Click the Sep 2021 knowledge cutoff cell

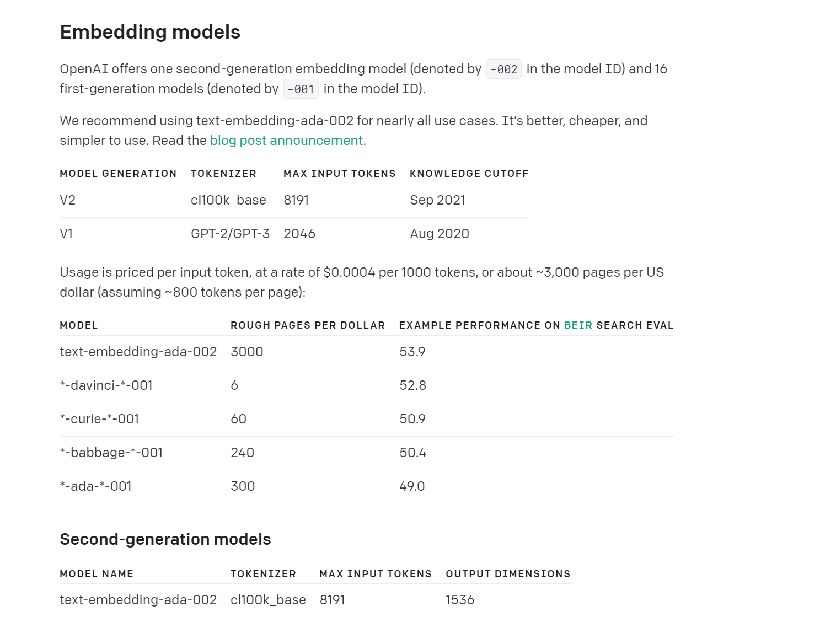pyautogui.click(x=438, y=200)
